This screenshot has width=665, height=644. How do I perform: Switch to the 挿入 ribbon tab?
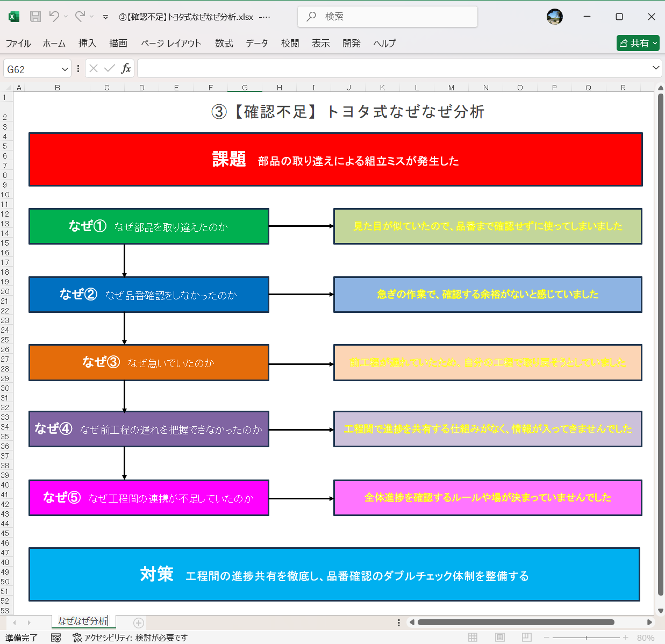pyautogui.click(x=87, y=44)
